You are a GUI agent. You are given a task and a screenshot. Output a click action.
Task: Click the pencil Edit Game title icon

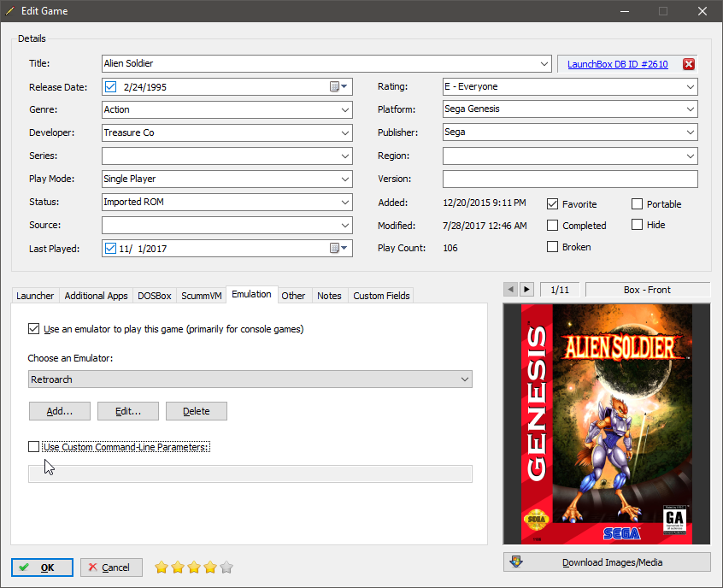[x=9, y=10]
